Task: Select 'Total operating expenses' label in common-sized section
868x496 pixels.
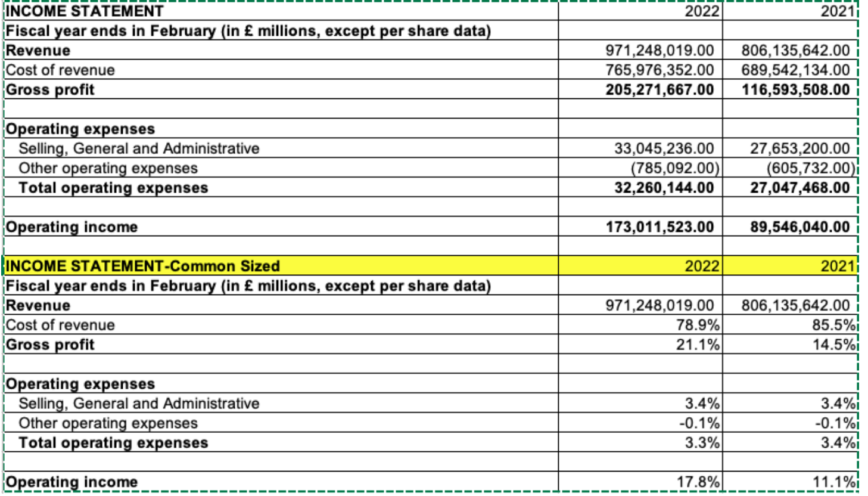Action: (x=113, y=443)
